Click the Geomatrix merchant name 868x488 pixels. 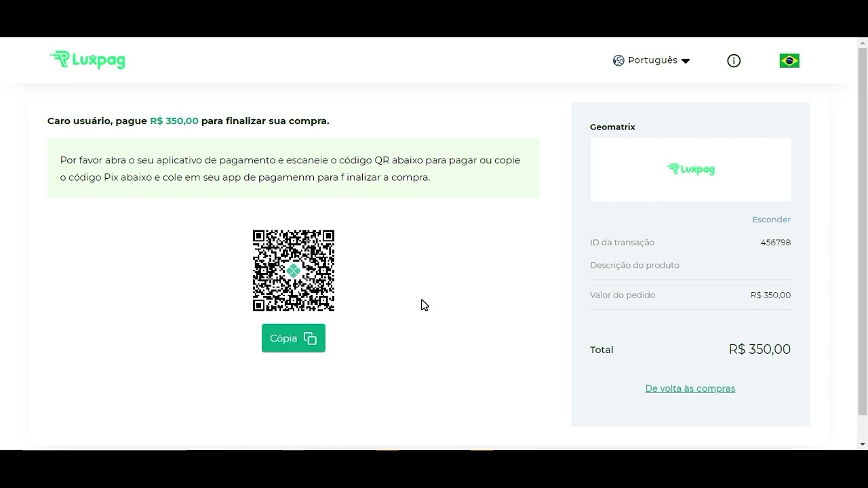[x=612, y=127]
